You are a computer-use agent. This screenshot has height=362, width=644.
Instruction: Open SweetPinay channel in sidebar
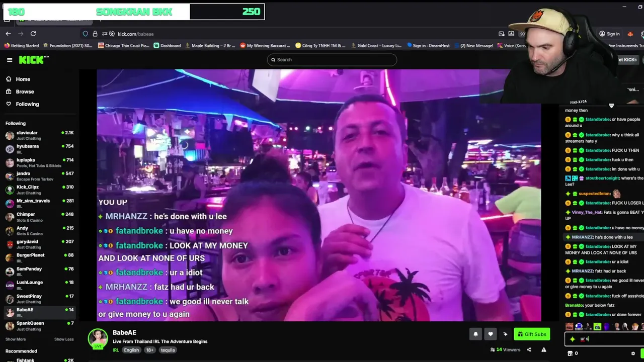pyautogui.click(x=39, y=299)
